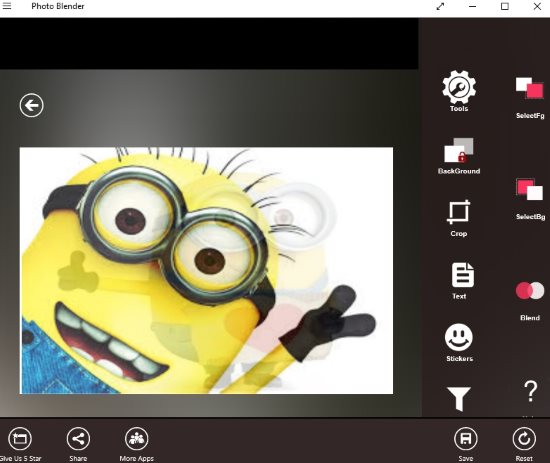Open the hamburger menu
The width and height of the screenshot is (550, 463).
(x=7, y=6)
